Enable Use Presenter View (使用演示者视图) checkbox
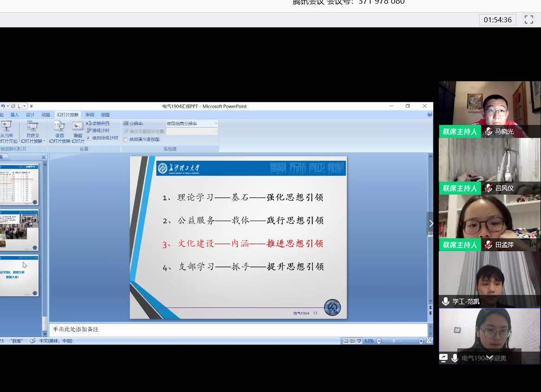The height and width of the screenshot is (392, 541). [x=125, y=139]
